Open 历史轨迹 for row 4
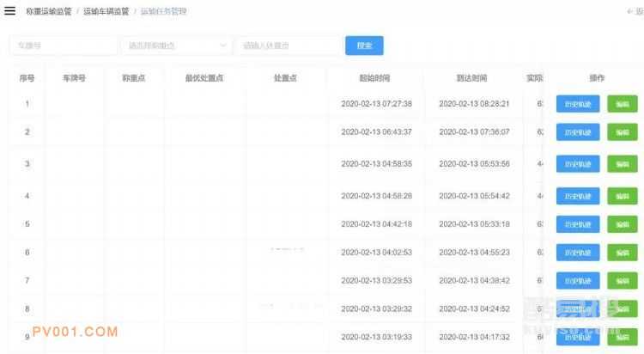 (578, 197)
